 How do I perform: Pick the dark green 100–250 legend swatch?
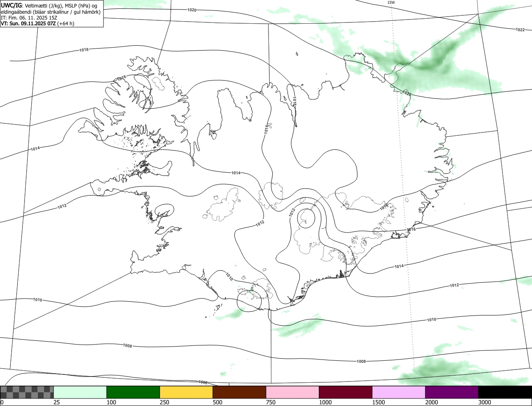(x=133, y=392)
